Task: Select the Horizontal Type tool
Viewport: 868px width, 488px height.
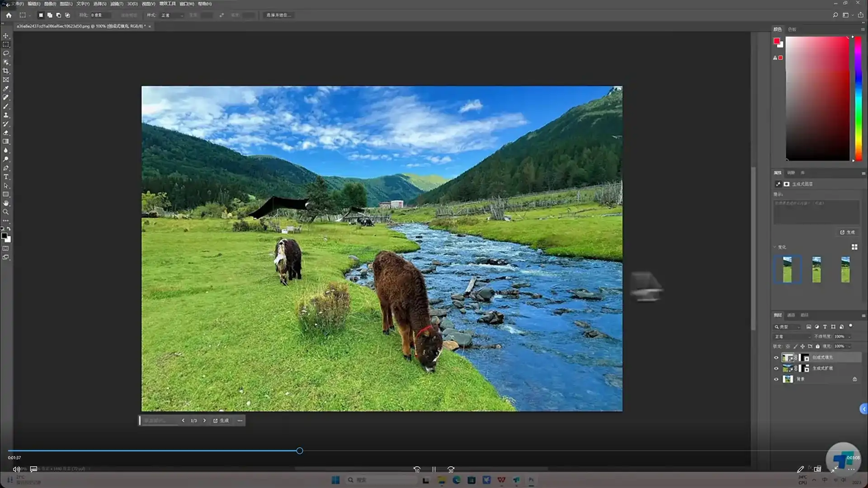Action: pos(6,177)
